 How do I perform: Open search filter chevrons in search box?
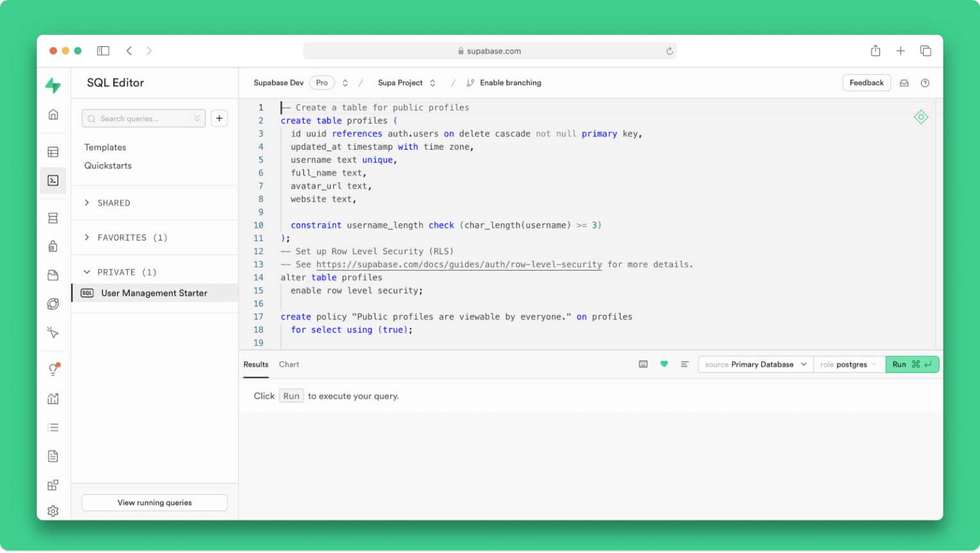pyautogui.click(x=197, y=118)
